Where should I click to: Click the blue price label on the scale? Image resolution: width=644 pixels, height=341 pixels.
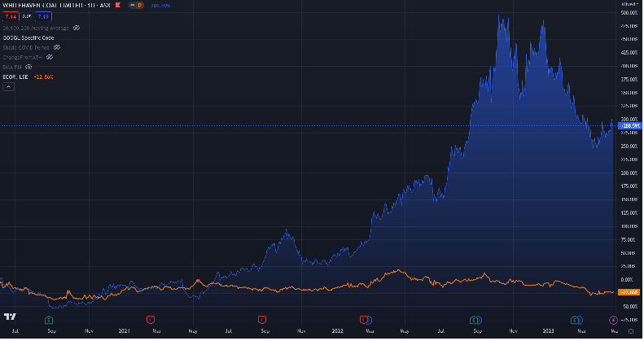[x=629, y=125]
